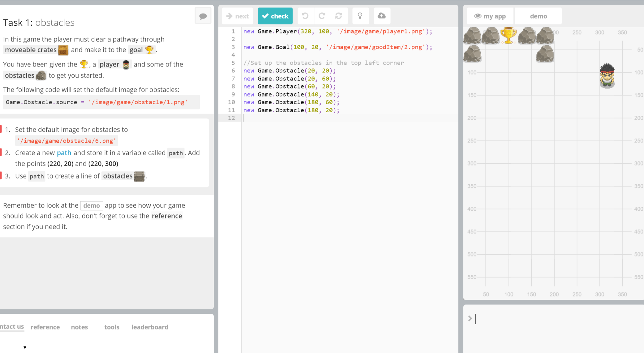Click the next arrow button

point(238,16)
